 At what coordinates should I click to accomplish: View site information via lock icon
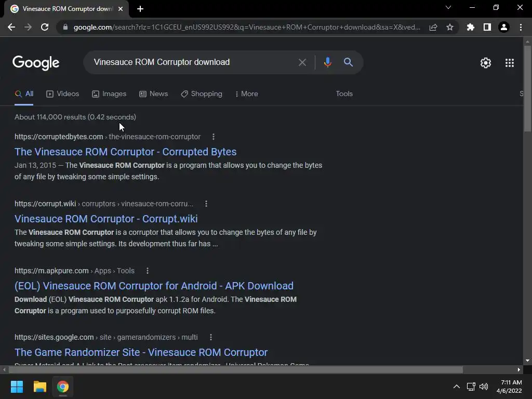click(65, 27)
